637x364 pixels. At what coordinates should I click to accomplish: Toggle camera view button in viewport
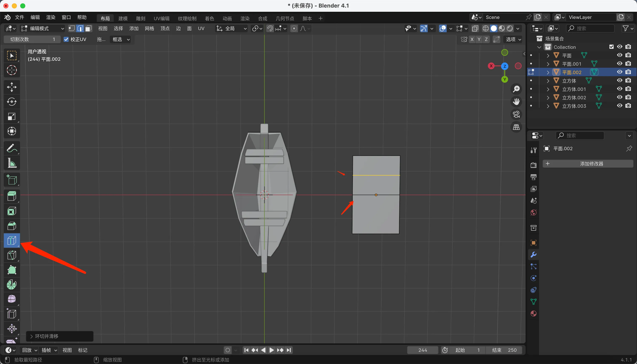click(x=516, y=114)
